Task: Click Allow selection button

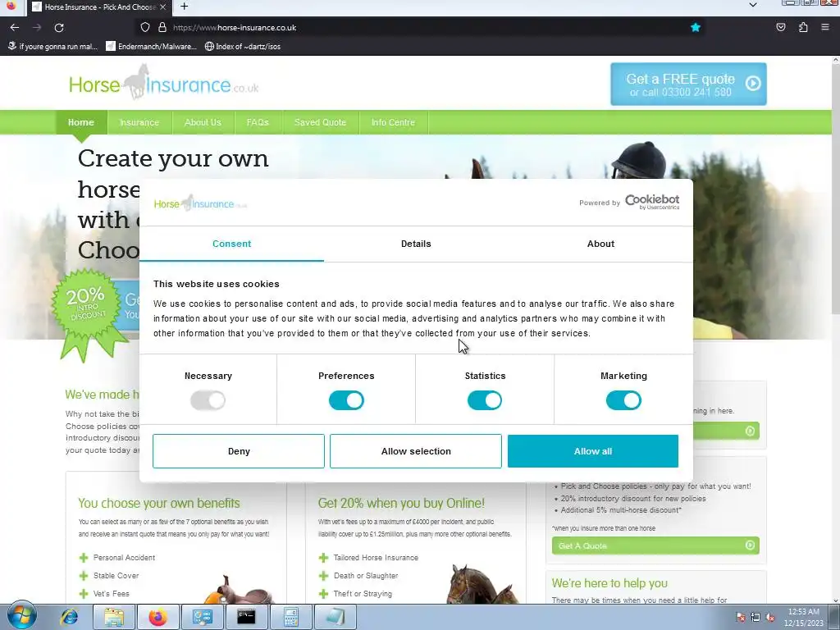Action: 416,451
